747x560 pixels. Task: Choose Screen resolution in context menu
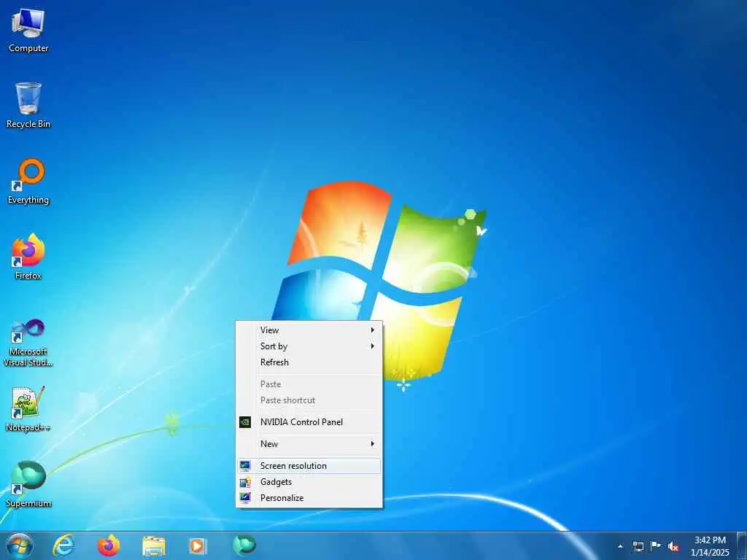click(x=309, y=466)
